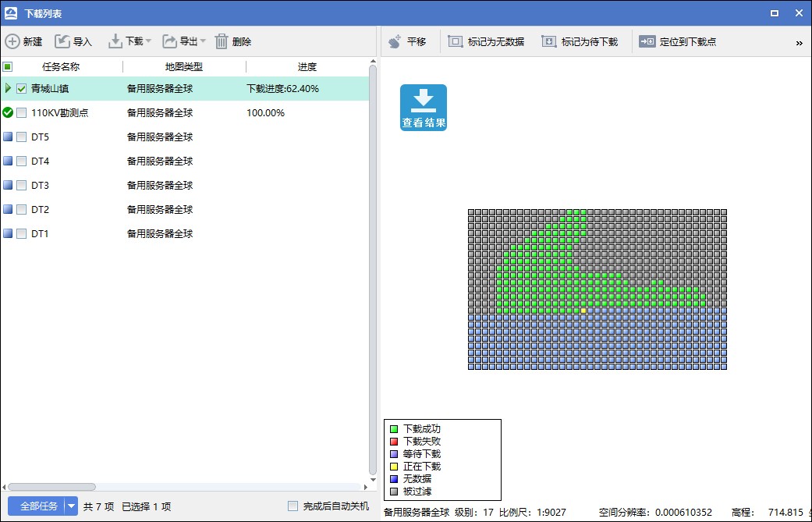Click the 新建 (New) task icon
Image resolution: width=812 pixels, height=522 pixels.
(12, 41)
